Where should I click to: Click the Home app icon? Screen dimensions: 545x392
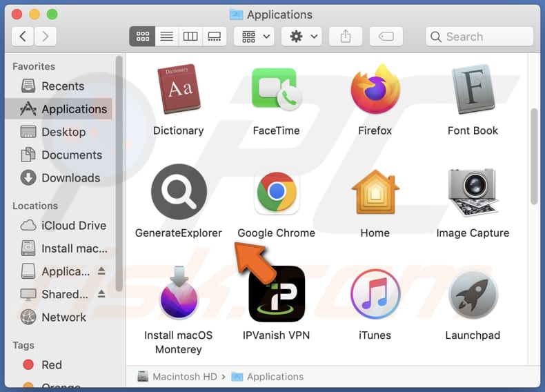pos(375,191)
